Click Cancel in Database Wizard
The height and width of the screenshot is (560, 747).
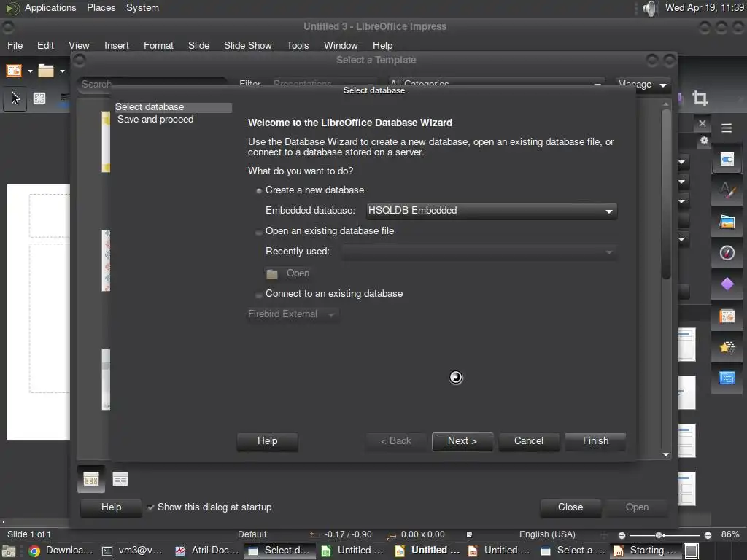[528, 441]
